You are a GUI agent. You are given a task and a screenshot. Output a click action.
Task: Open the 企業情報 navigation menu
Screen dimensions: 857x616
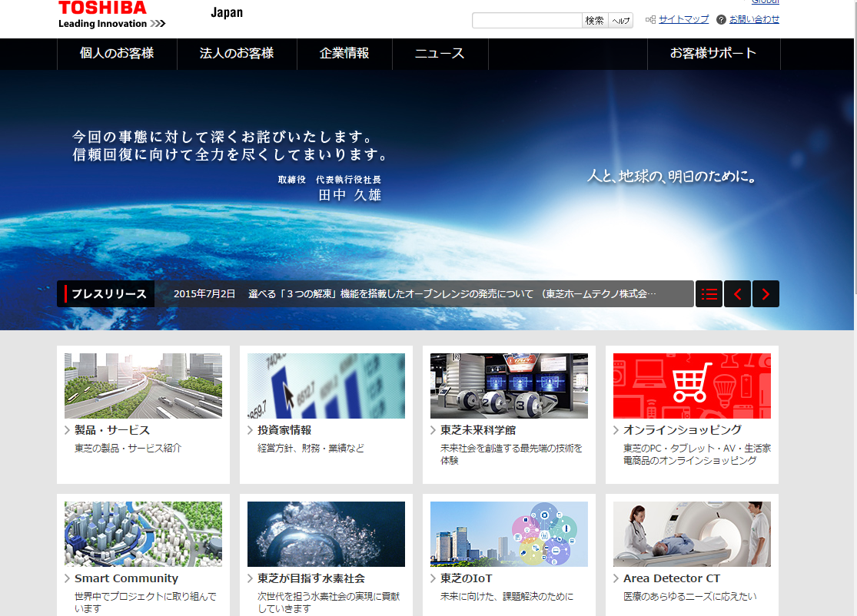[344, 54]
